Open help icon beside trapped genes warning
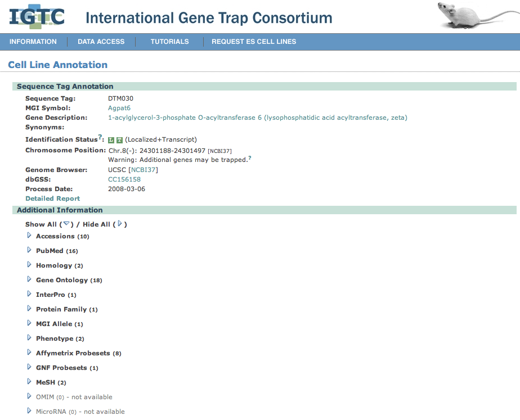 tap(249, 159)
